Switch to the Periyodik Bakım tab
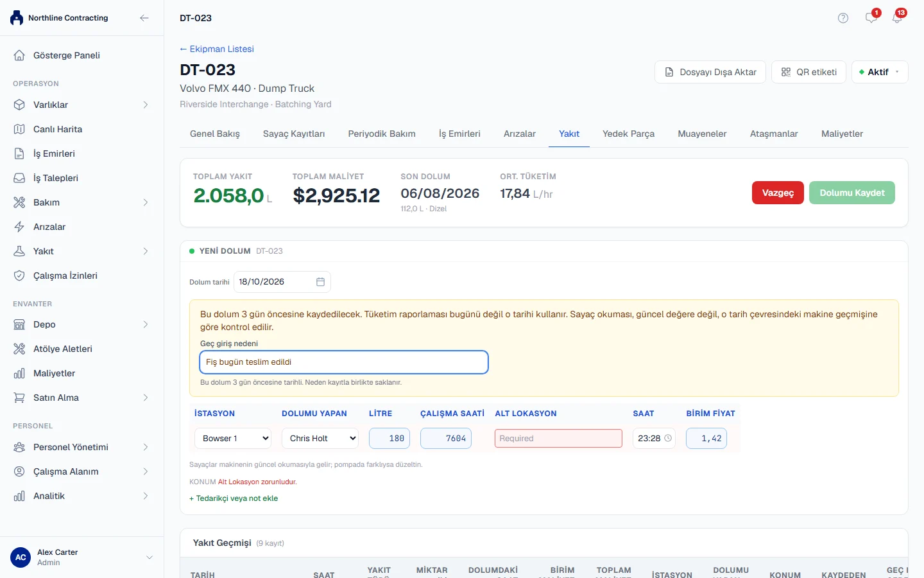924x578 pixels. [x=382, y=134]
